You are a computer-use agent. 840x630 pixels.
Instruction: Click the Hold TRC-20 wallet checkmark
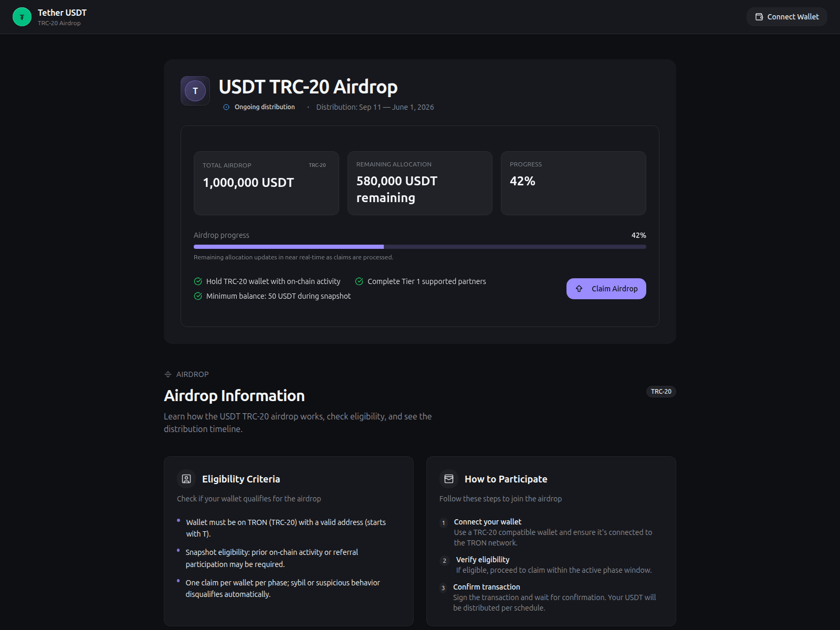[x=198, y=281]
